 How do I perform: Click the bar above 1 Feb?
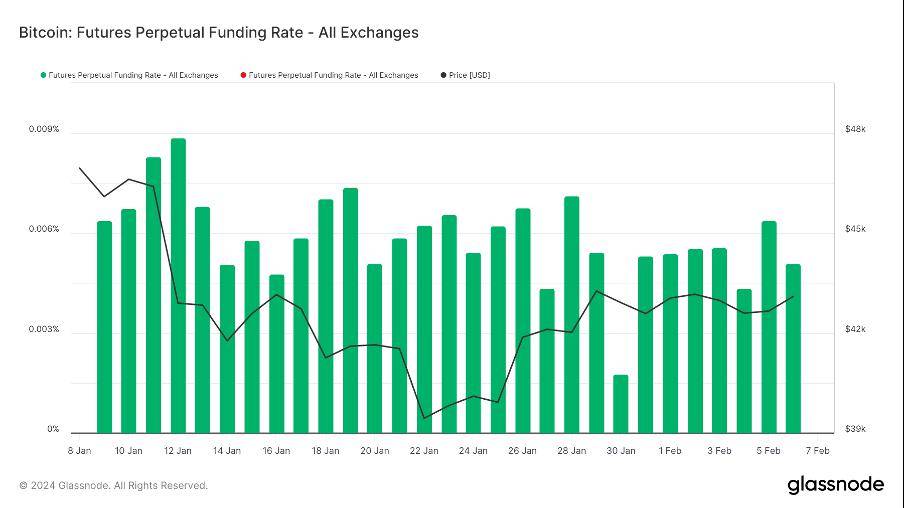point(670,344)
